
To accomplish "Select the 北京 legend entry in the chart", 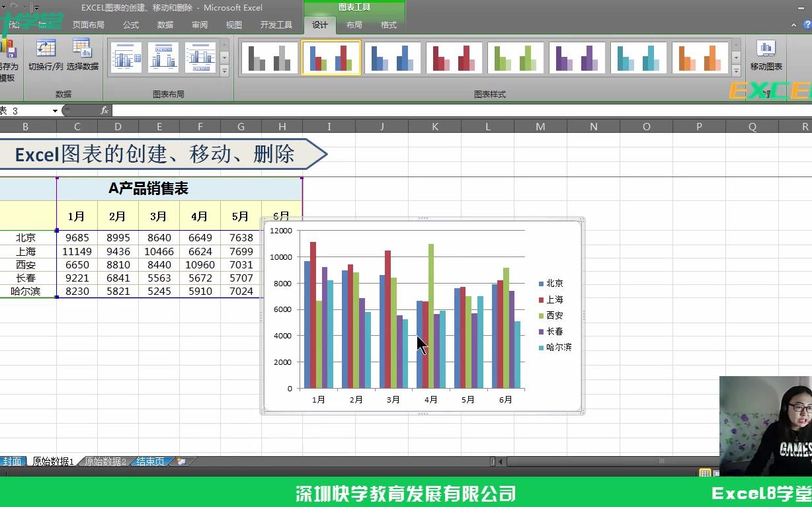I will coord(552,283).
